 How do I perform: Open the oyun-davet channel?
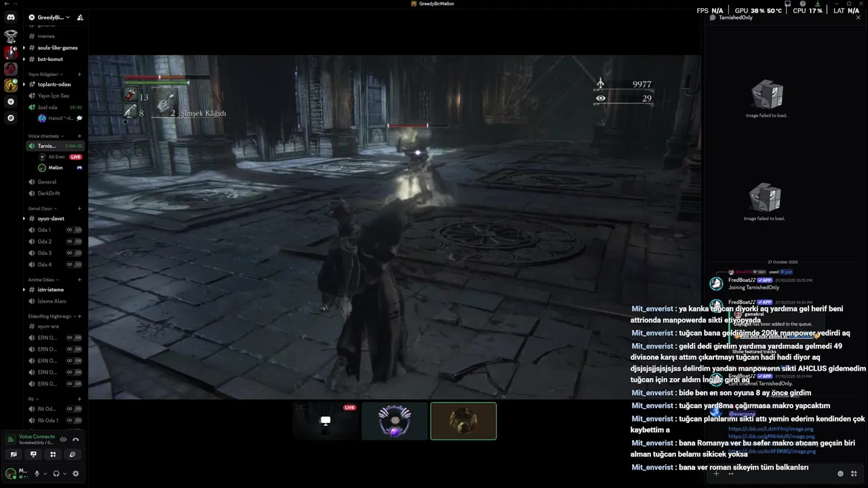click(54, 218)
